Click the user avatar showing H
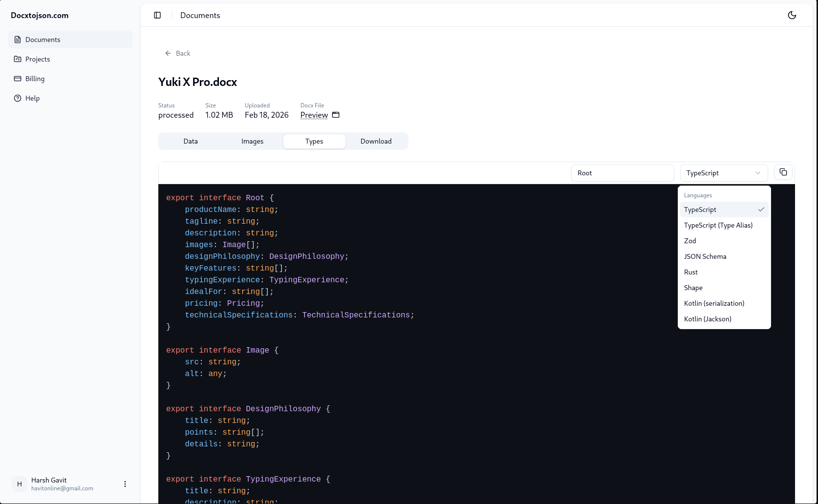Screen dimensions: 818x504 click(x=19, y=484)
